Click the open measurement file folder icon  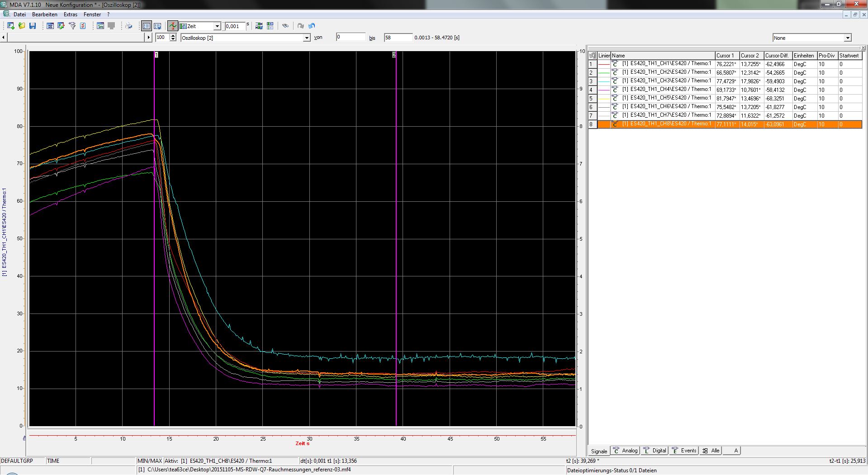coord(22,26)
